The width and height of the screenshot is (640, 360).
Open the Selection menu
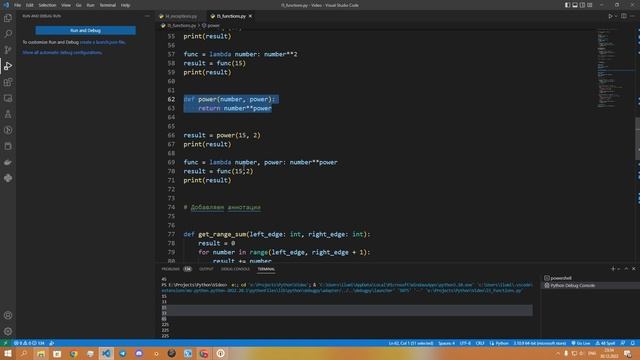(x=47, y=5)
